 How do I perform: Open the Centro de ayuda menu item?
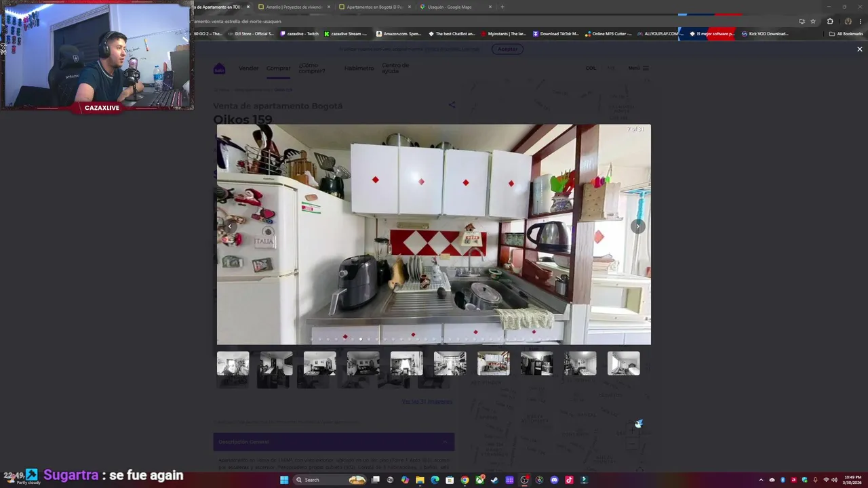click(395, 68)
